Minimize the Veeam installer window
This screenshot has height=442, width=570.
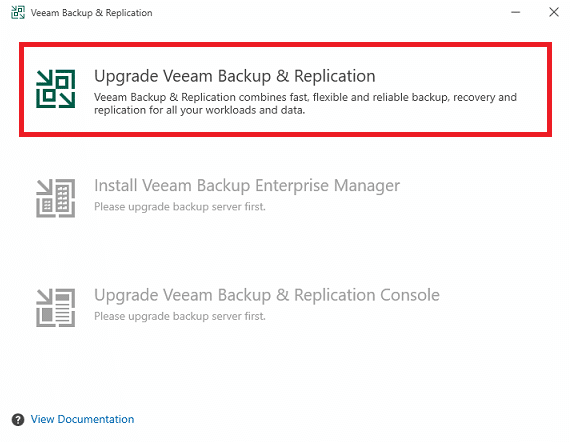coord(515,12)
